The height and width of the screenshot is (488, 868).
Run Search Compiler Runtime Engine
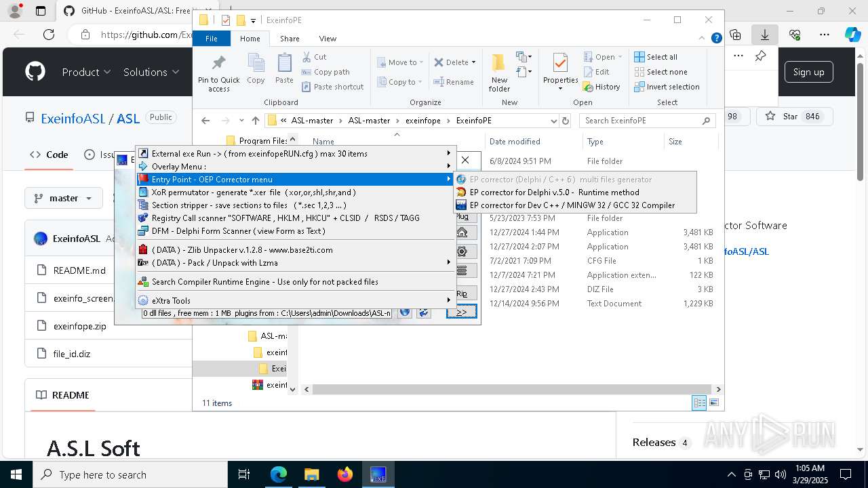pyautogui.click(x=295, y=282)
